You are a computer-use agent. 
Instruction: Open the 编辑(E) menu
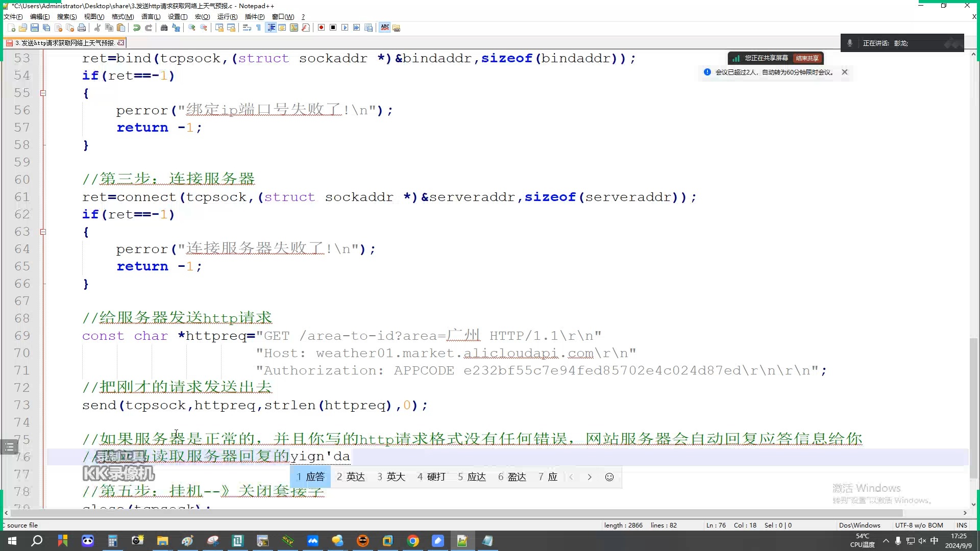[x=40, y=16]
